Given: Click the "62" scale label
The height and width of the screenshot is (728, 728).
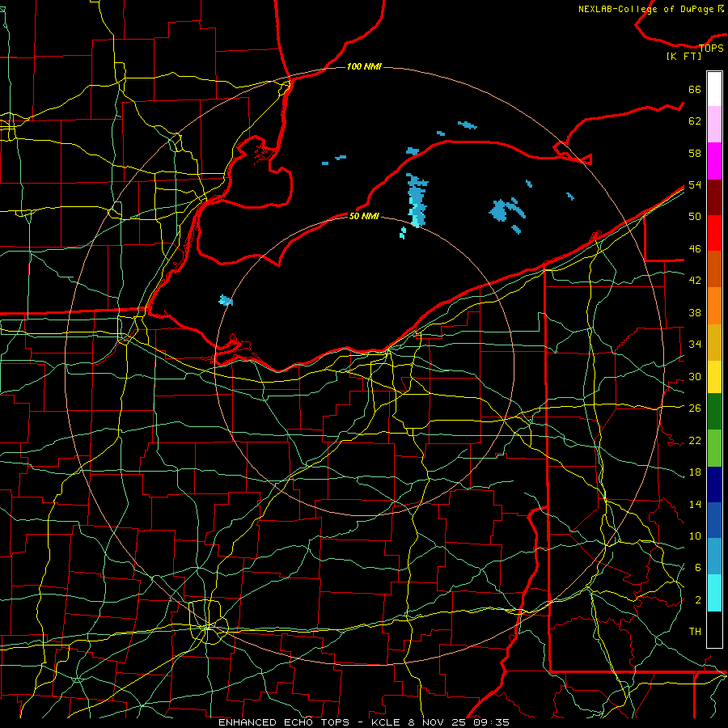Looking at the screenshot, I should tap(695, 121).
